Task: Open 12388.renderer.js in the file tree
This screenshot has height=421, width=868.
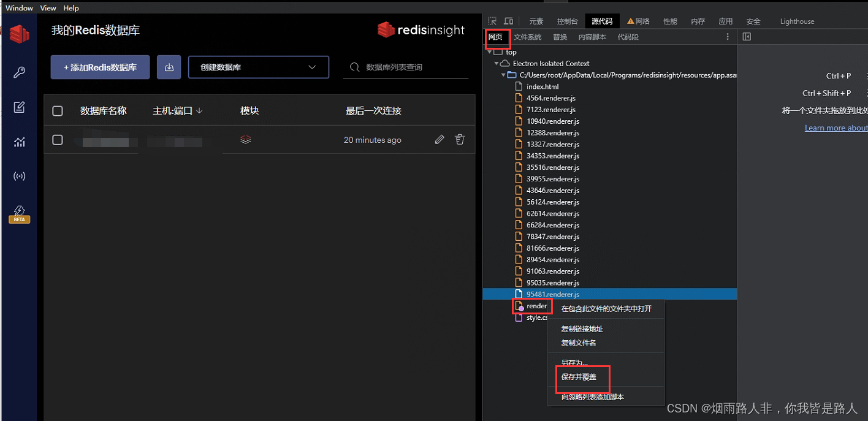Action: click(553, 132)
